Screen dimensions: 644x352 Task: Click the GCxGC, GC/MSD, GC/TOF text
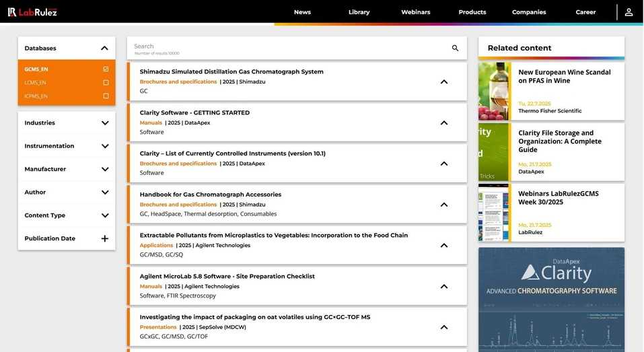[x=174, y=337]
